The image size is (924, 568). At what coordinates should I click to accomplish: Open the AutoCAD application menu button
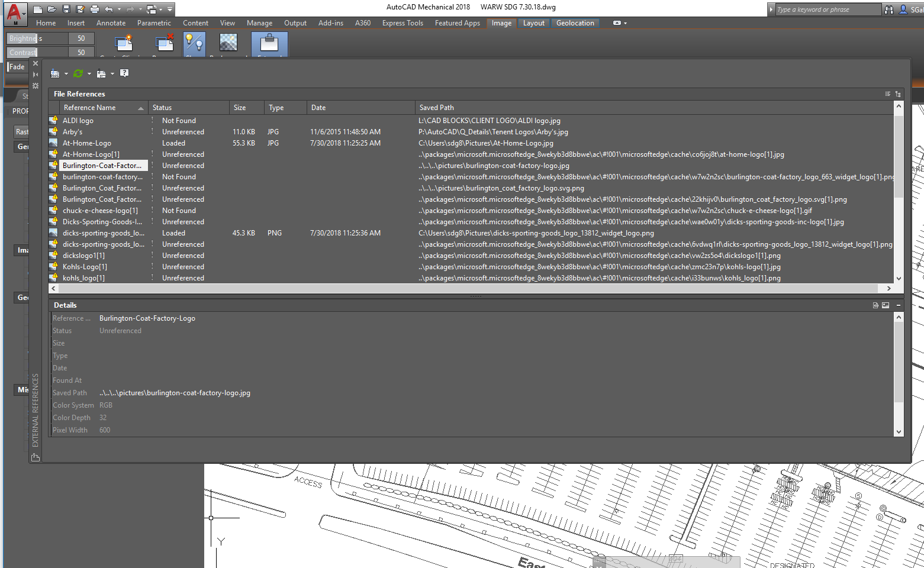(x=15, y=13)
